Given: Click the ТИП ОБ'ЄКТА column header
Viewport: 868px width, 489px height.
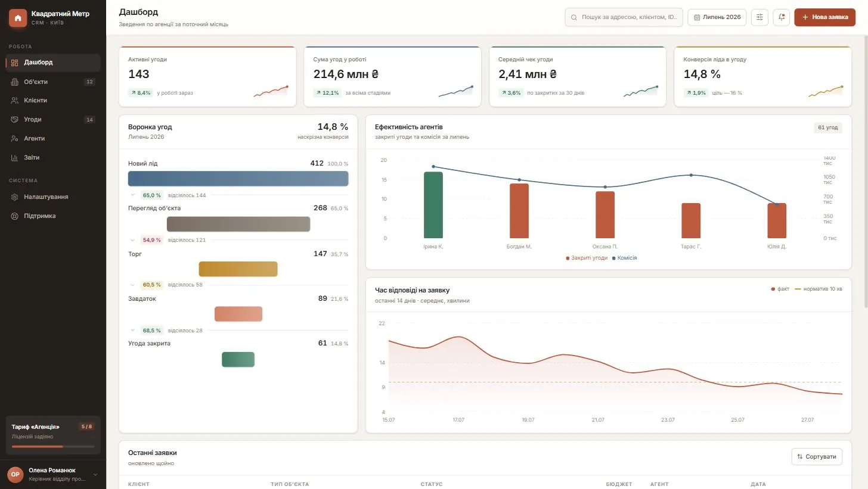Looking at the screenshot, I should [x=290, y=484].
